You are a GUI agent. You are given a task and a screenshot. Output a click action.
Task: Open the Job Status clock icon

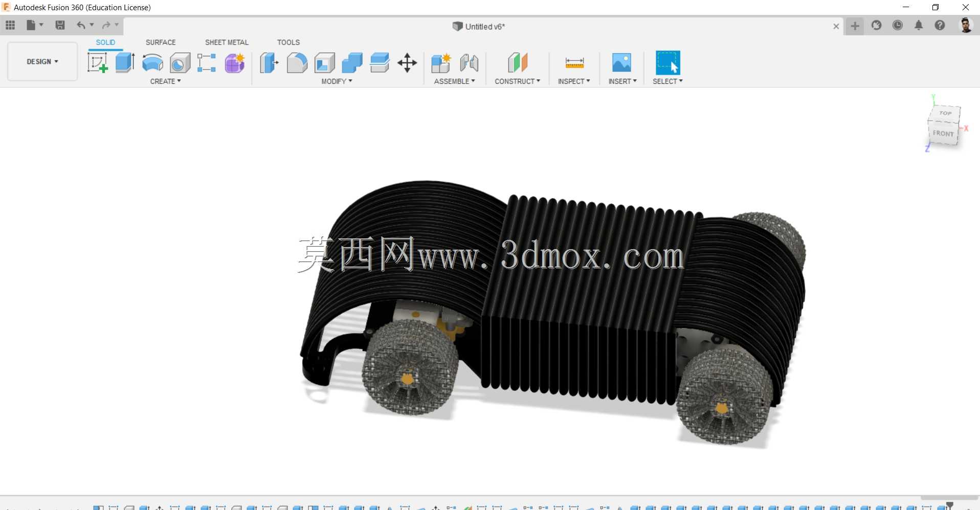coord(898,25)
